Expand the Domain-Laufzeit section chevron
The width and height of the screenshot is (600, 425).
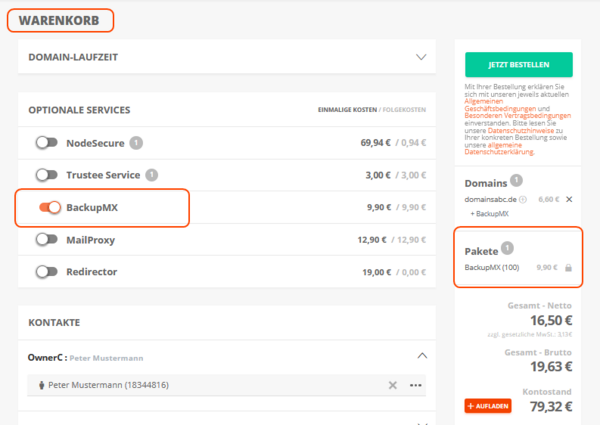[421, 57]
